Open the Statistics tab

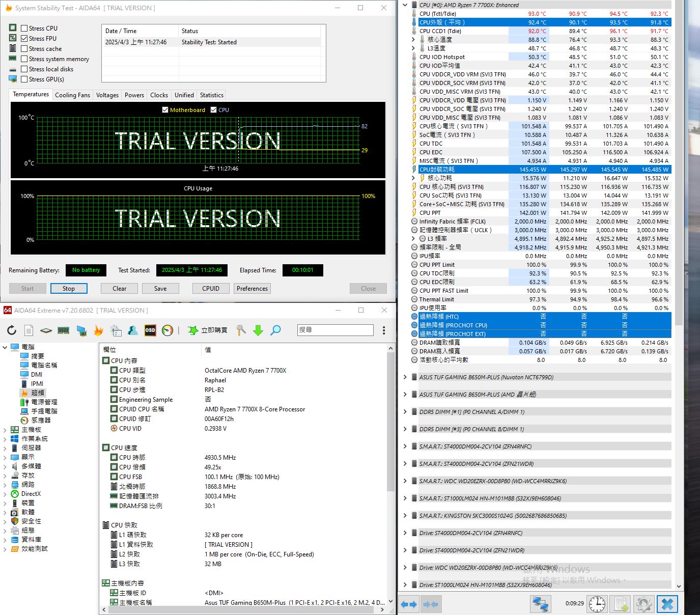click(x=212, y=95)
